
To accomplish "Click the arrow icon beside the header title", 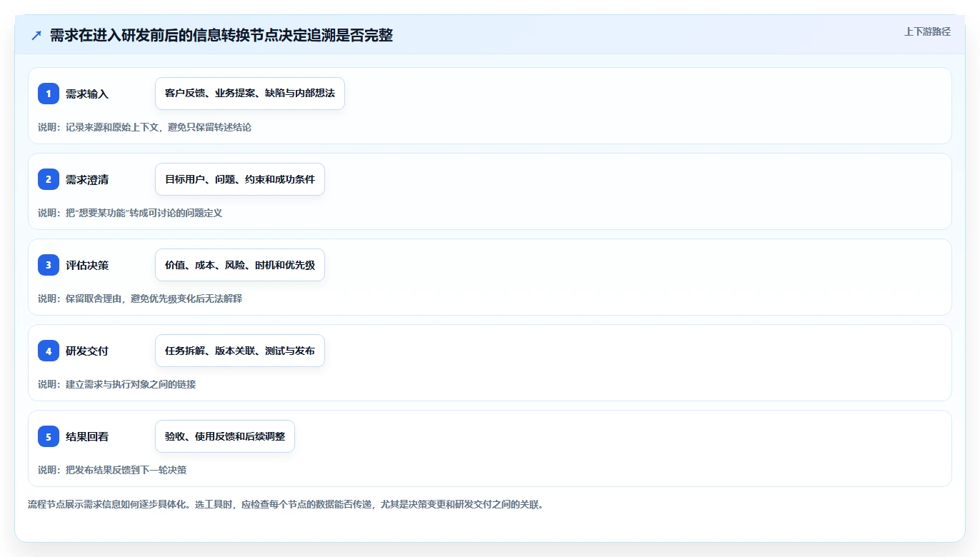I will point(36,36).
